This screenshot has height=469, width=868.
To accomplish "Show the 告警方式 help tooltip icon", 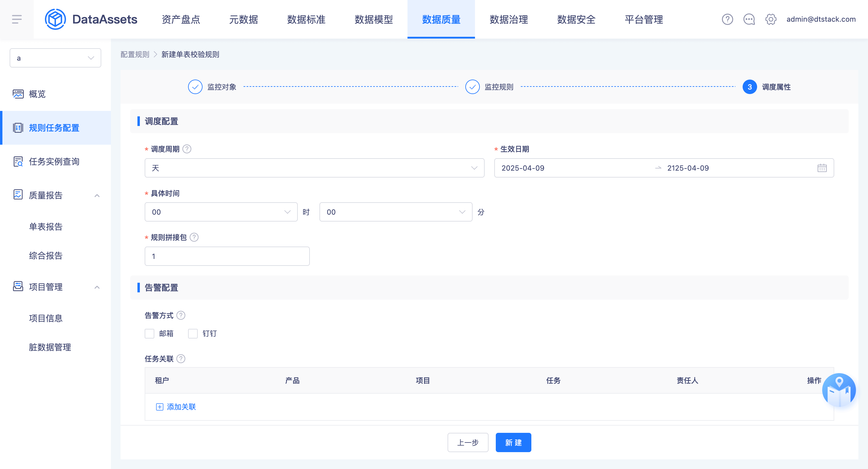I will point(181,315).
